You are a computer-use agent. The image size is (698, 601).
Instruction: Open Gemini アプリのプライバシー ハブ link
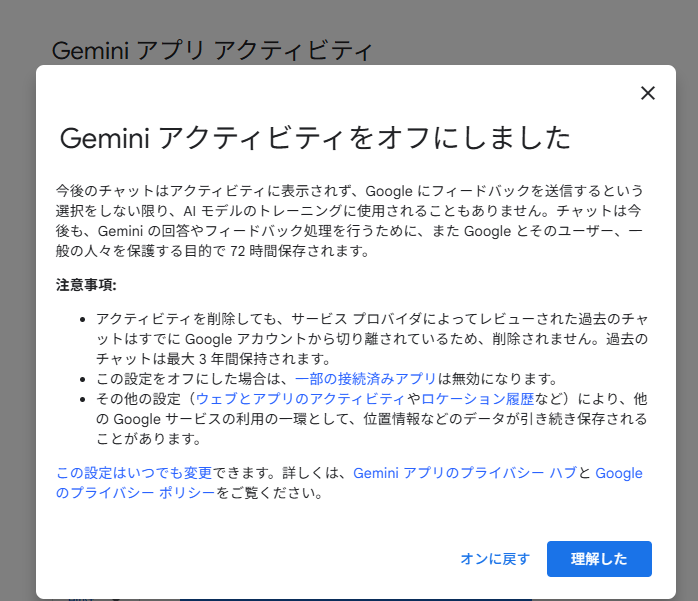465,473
